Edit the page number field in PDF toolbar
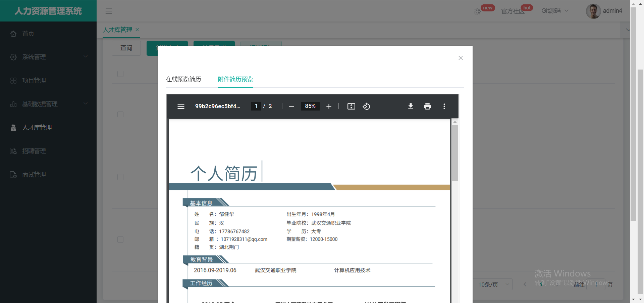This screenshot has width=644, height=303. click(x=256, y=106)
